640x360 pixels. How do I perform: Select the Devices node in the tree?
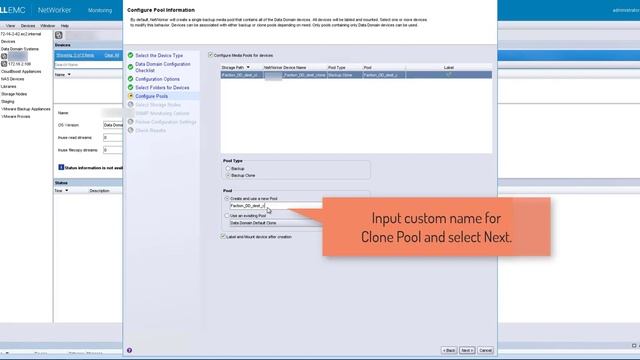tap(8, 42)
